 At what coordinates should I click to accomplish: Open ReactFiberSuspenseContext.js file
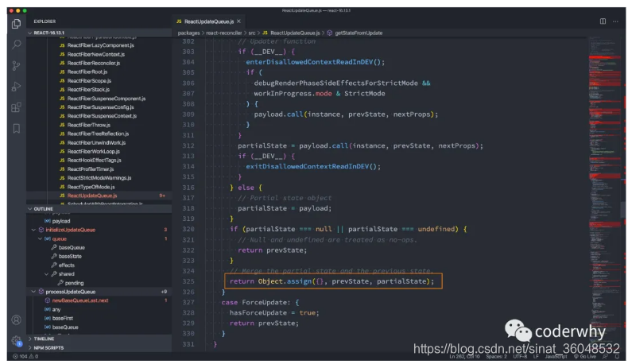coord(102,116)
